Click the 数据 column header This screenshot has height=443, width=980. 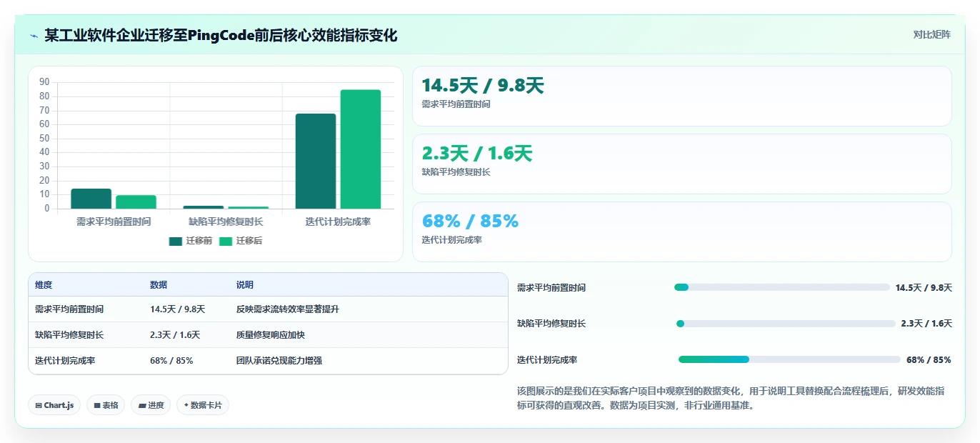click(159, 284)
